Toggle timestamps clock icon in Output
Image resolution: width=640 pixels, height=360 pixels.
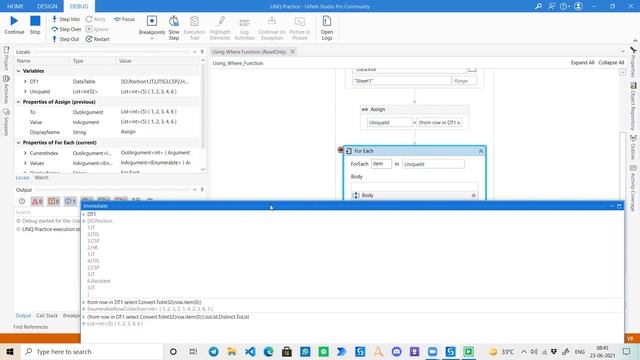click(22, 201)
